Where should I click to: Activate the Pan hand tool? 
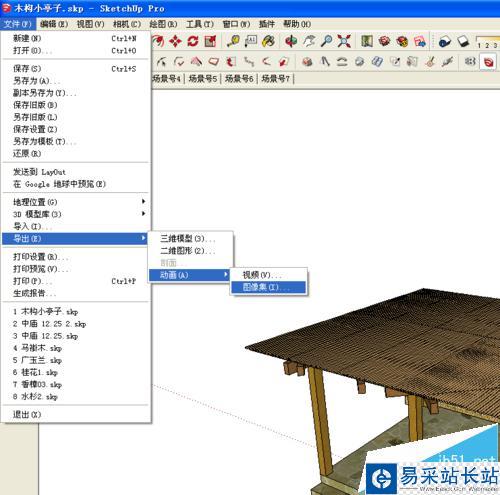tap(309, 41)
